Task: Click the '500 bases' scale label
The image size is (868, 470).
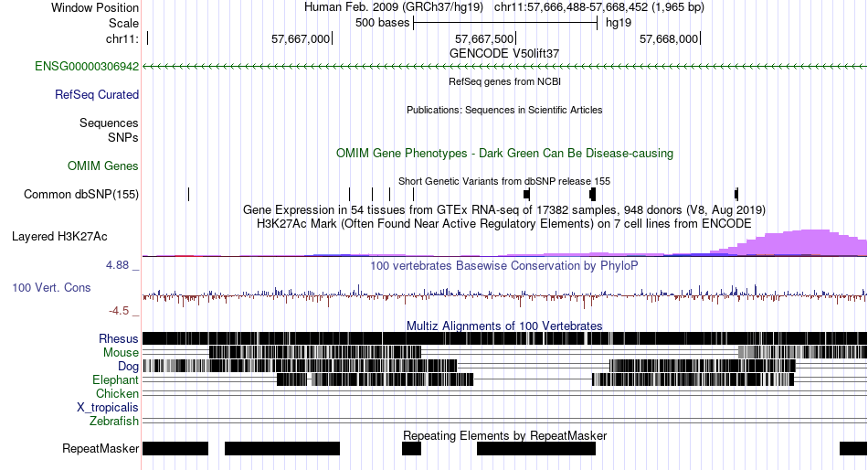Action: pyautogui.click(x=383, y=23)
